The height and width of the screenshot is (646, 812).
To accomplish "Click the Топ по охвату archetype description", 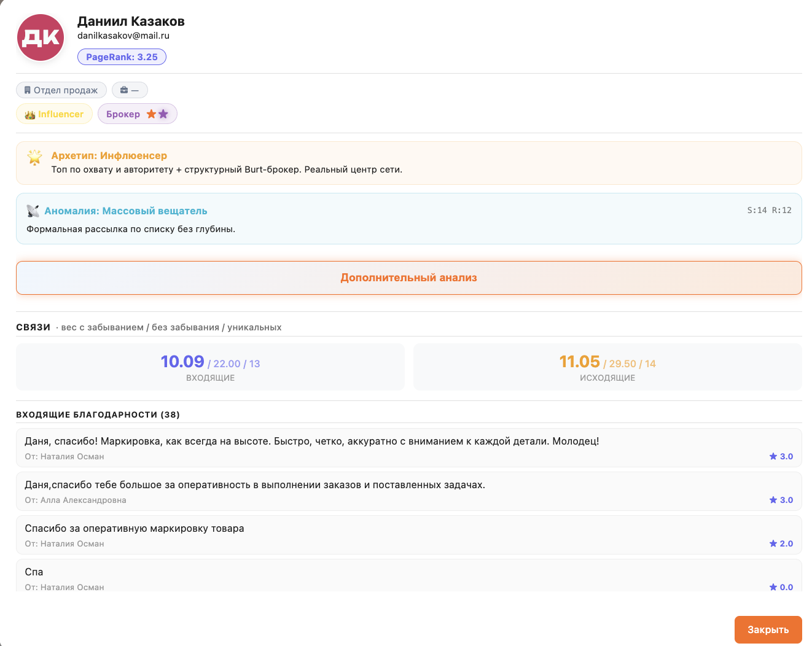I will 227,169.
